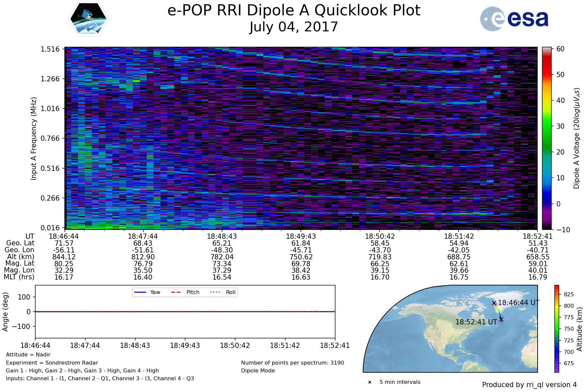This screenshot has width=588, height=392.
Task: Click the blue Yaw legend line
Action: (x=140, y=292)
